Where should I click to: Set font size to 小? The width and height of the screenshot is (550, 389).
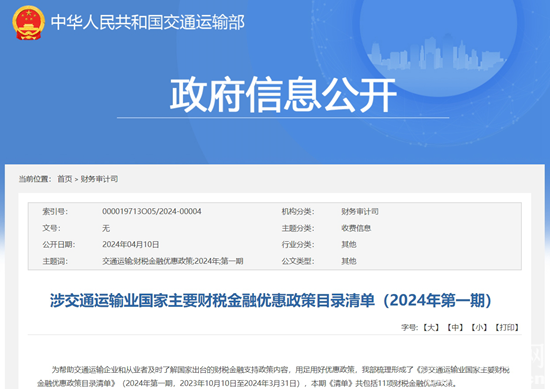[x=479, y=327]
